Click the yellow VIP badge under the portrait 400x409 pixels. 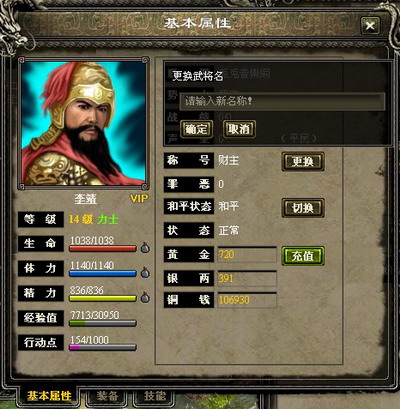pyautogui.click(x=139, y=199)
